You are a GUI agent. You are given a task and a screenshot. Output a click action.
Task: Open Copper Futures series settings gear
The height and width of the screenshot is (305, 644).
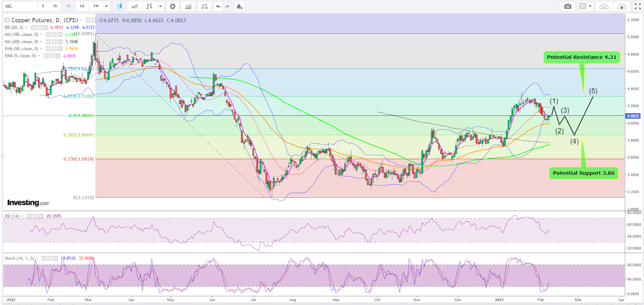pos(94,20)
